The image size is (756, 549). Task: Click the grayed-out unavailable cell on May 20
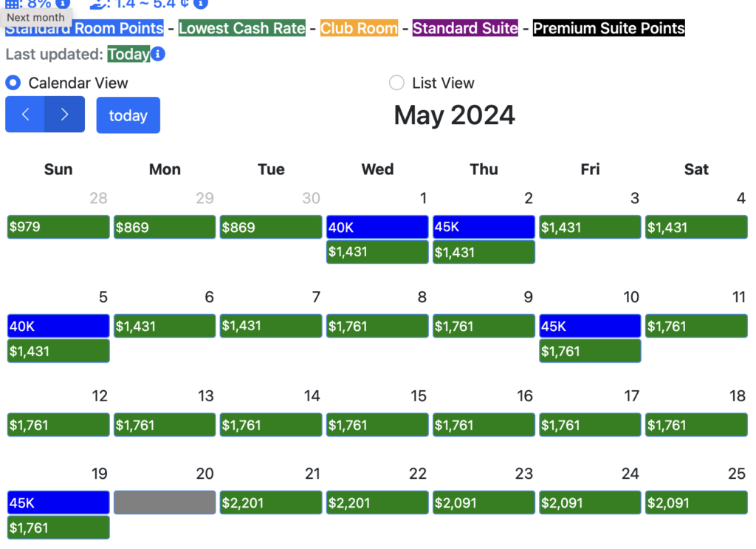(164, 502)
